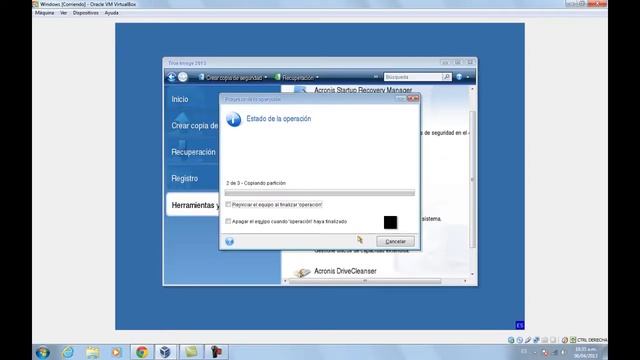640x360 pixels.
Task: Open Registro in the sidebar
Action: pyautogui.click(x=184, y=179)
